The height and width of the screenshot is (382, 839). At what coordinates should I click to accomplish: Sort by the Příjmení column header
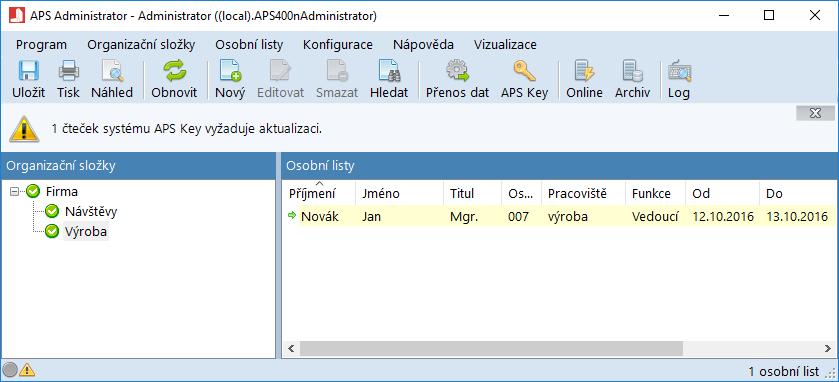pyautogui.click(x=319, y=193)
